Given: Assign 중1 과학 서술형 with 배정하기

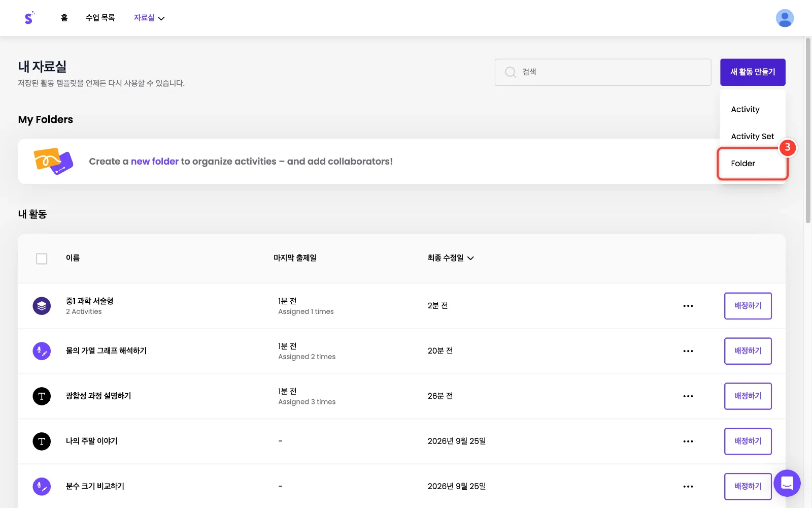Looking at the screenshot, I should click(x=748, y=306).
